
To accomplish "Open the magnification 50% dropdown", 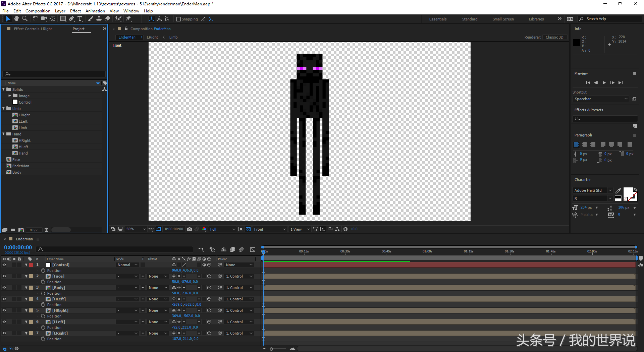I will [136, 229].
